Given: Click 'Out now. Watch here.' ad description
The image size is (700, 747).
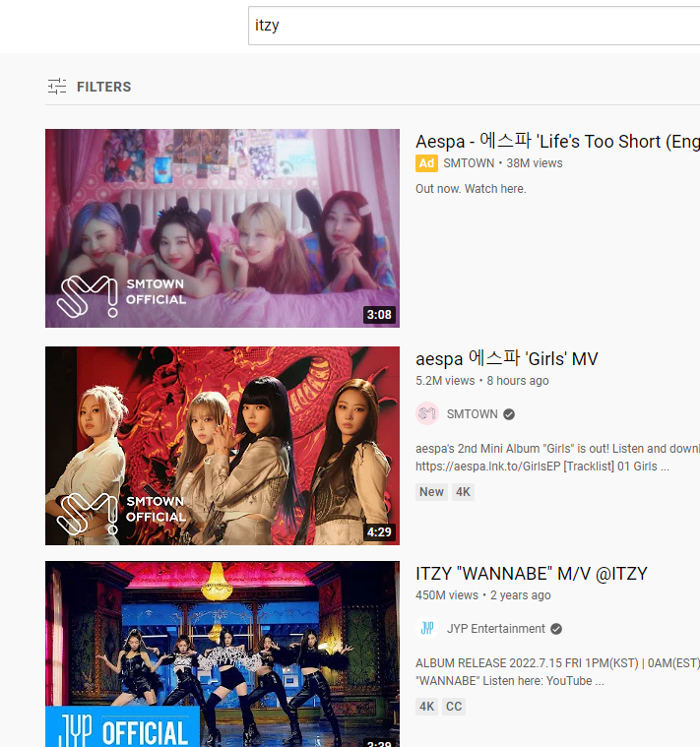Looking at the screenshot, I should 471,189.
